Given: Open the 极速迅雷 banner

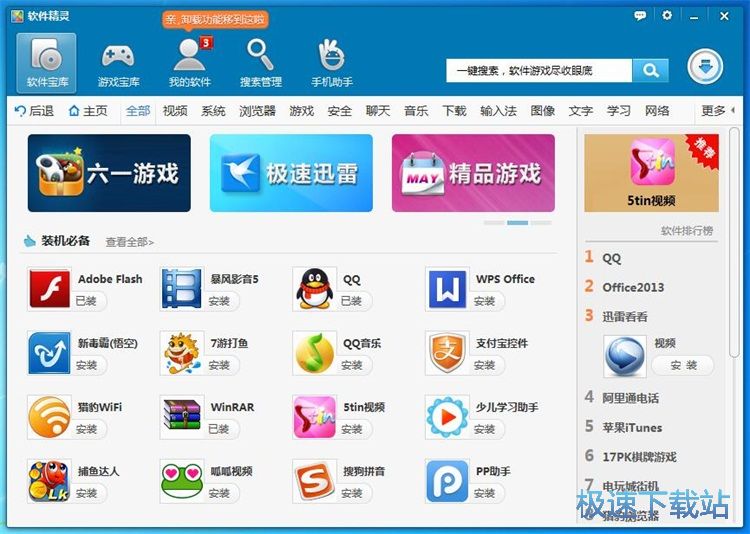Looking at the screenshot, I should (x=291, y=173).
